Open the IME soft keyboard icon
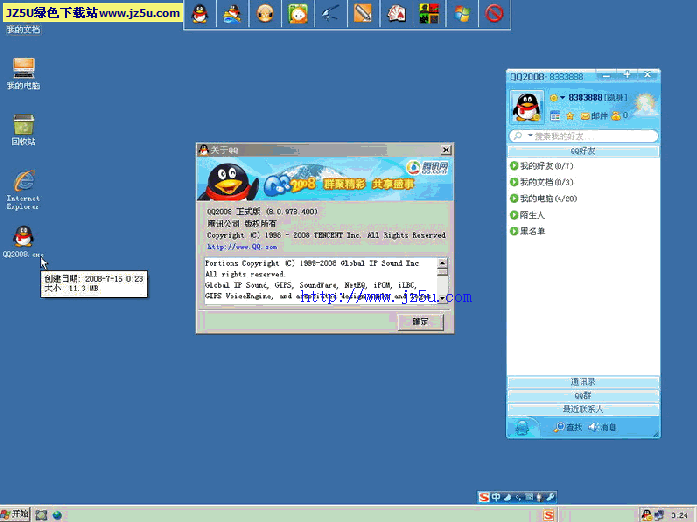 529,497
